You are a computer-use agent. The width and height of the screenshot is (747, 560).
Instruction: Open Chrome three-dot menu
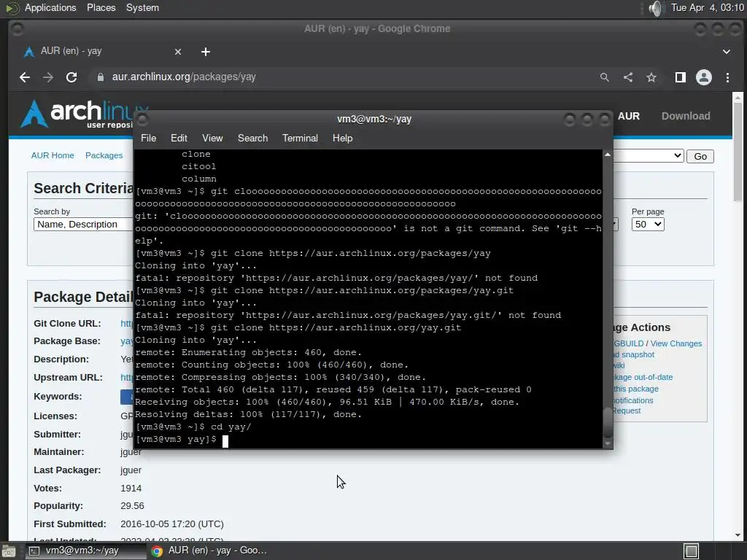tap(727, 77)
